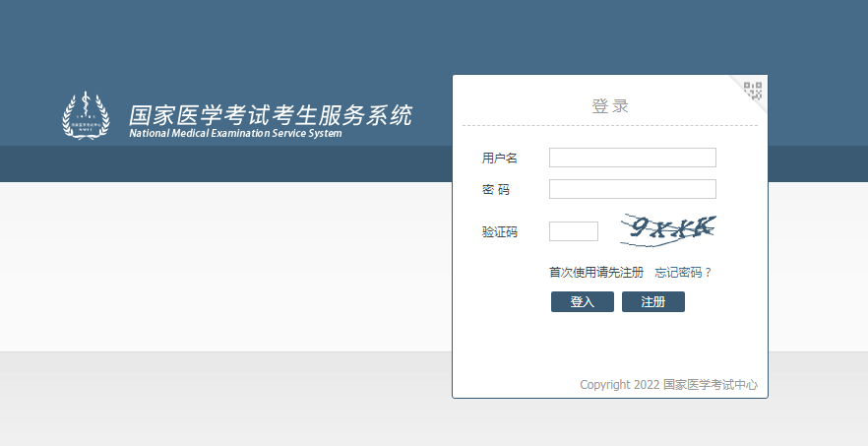868x446 pixels.
Task: Focus the 用户名 input field
Action: [632, 158]
